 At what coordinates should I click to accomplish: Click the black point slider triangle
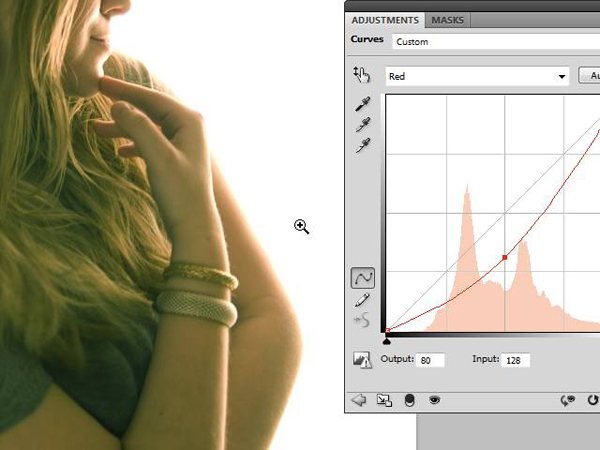click(x=387, y=340)
